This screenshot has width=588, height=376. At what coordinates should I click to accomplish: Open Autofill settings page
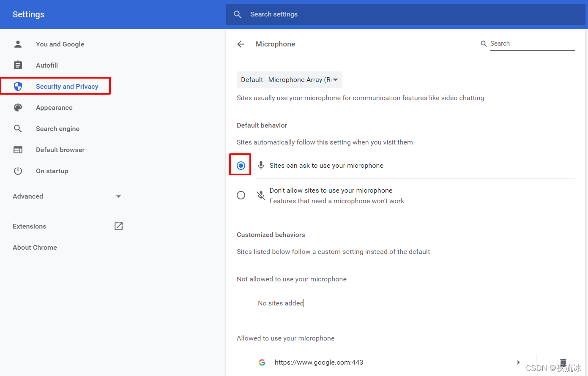click(47, 65)
